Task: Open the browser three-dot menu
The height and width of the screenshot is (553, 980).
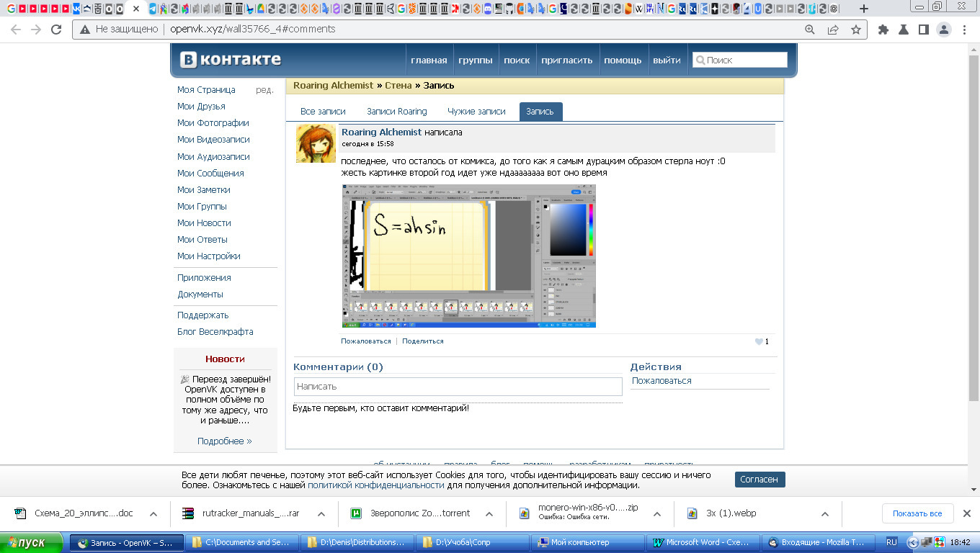Action: point(964,30)
